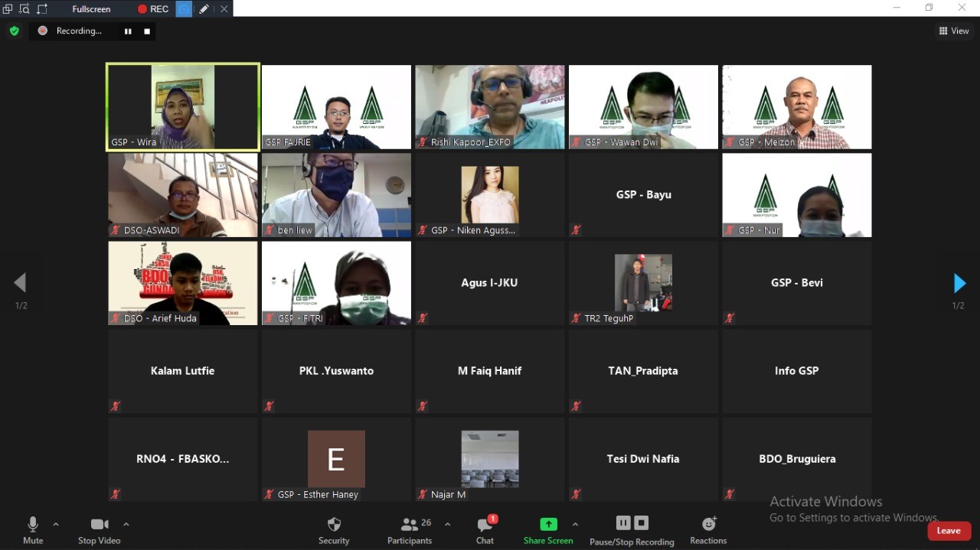This screenshot has width=980, height=550.
Task: Select M Faiq Hanif participant tile
Action: [490, 371]
